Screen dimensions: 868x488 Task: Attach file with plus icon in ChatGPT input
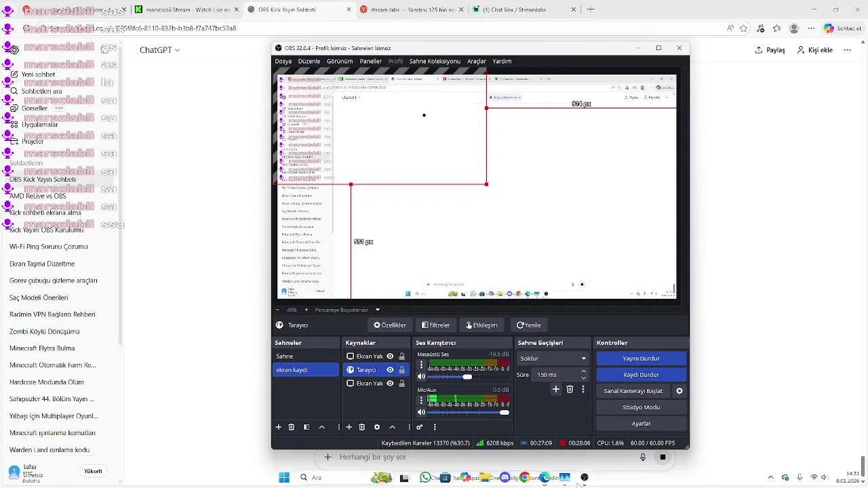pos(328,457)
